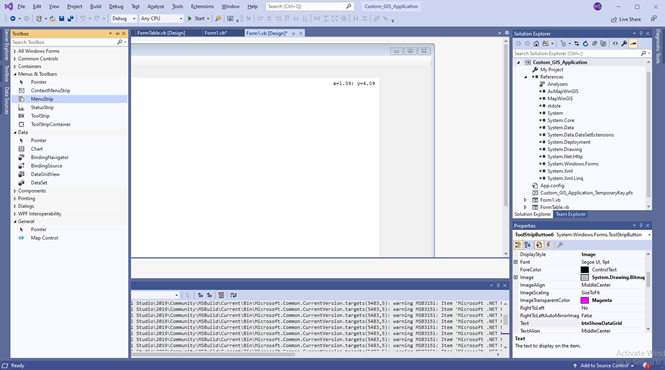Click the Search Toolbox input field
The height and width of the screenshot is (370, 665).
(64, 42)
